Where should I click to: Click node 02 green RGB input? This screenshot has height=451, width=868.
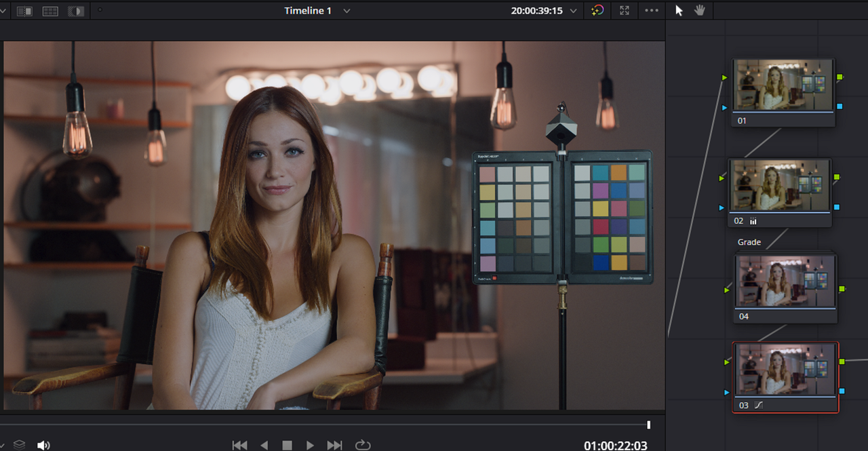722,178
